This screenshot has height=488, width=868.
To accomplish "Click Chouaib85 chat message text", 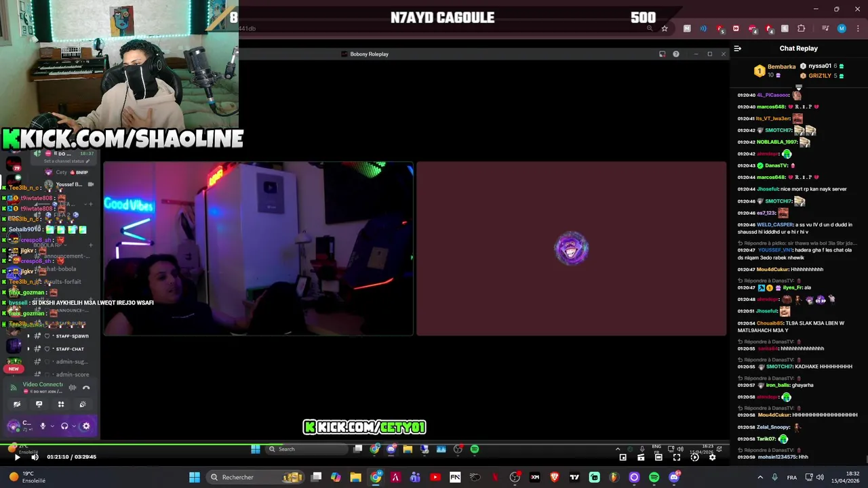I will (791, 327).
